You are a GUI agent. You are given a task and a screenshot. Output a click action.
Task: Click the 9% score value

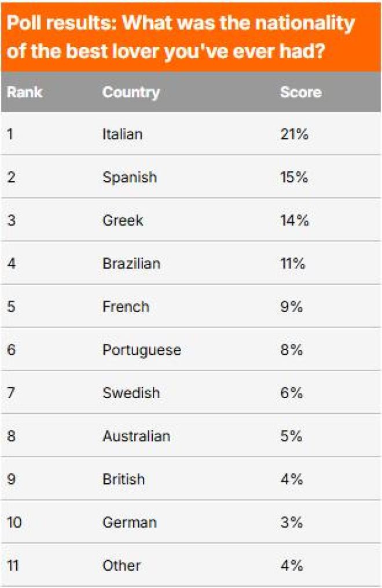(x=292, y=306)
